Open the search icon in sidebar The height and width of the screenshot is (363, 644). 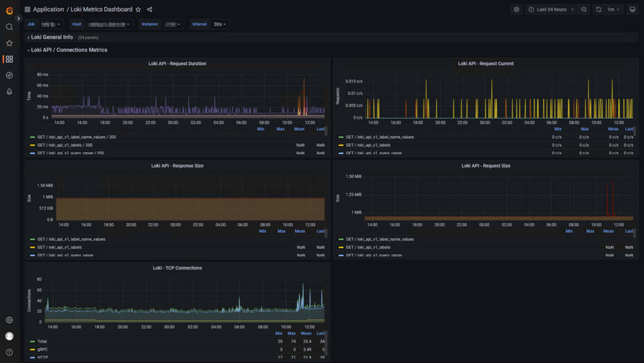pyautogui.click(x=9, y=27)
